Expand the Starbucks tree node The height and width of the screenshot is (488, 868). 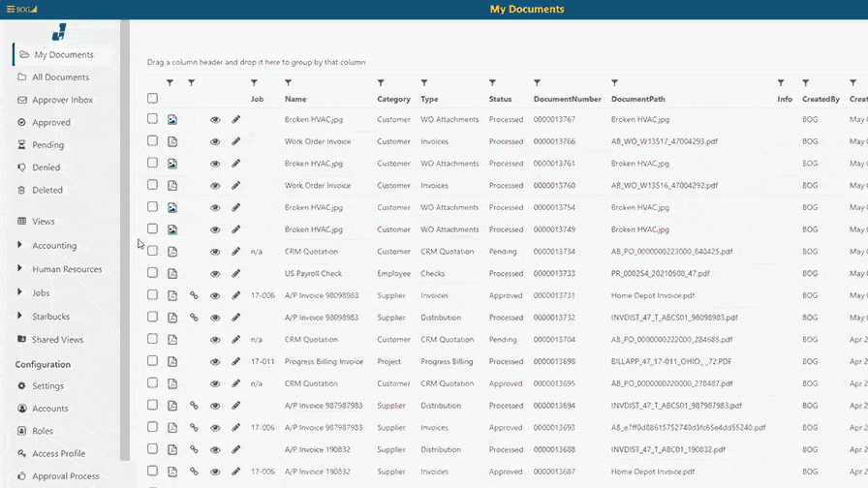tap(20, 316)
